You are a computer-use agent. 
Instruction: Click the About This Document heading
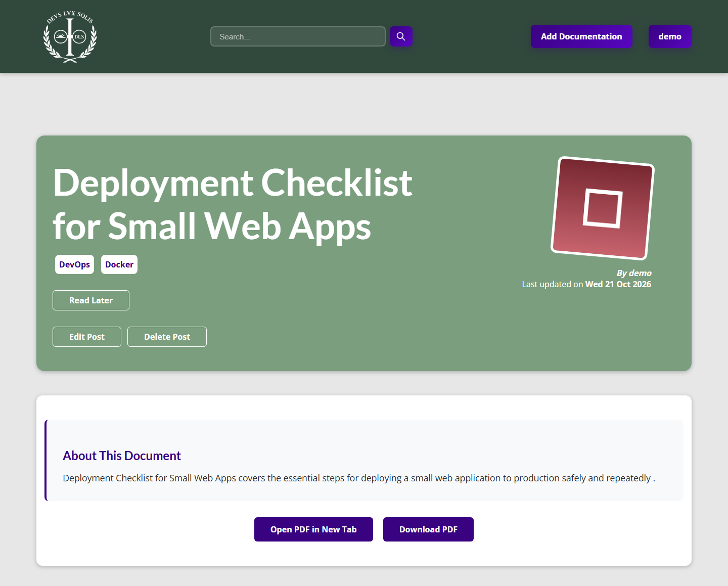122,456
